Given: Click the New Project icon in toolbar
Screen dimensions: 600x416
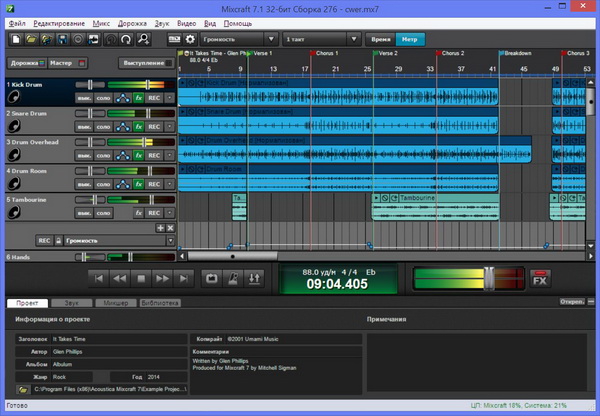Looking at the screenshot, I should pyautogui.click(x=15, y=39).
